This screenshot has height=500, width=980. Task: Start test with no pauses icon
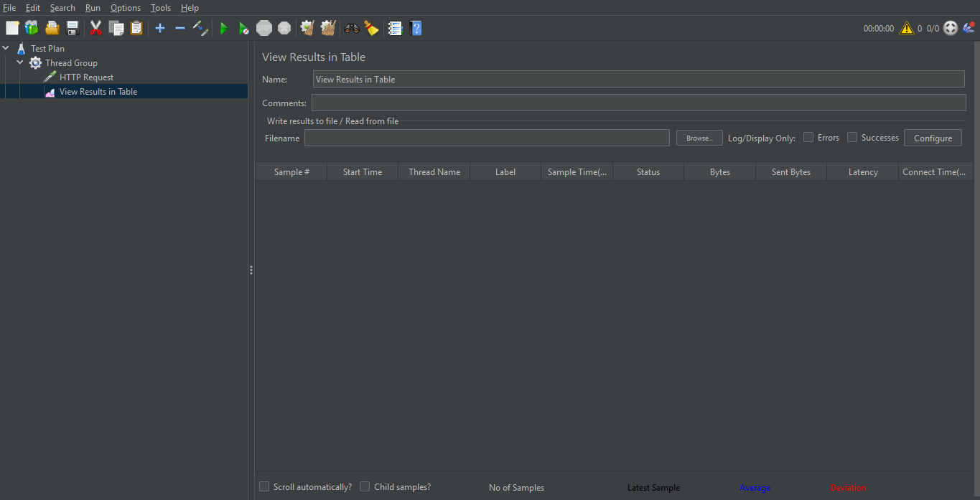[244, 28]
